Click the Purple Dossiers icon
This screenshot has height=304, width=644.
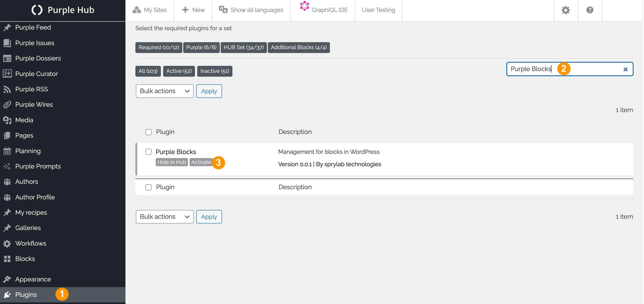[7, 58]
